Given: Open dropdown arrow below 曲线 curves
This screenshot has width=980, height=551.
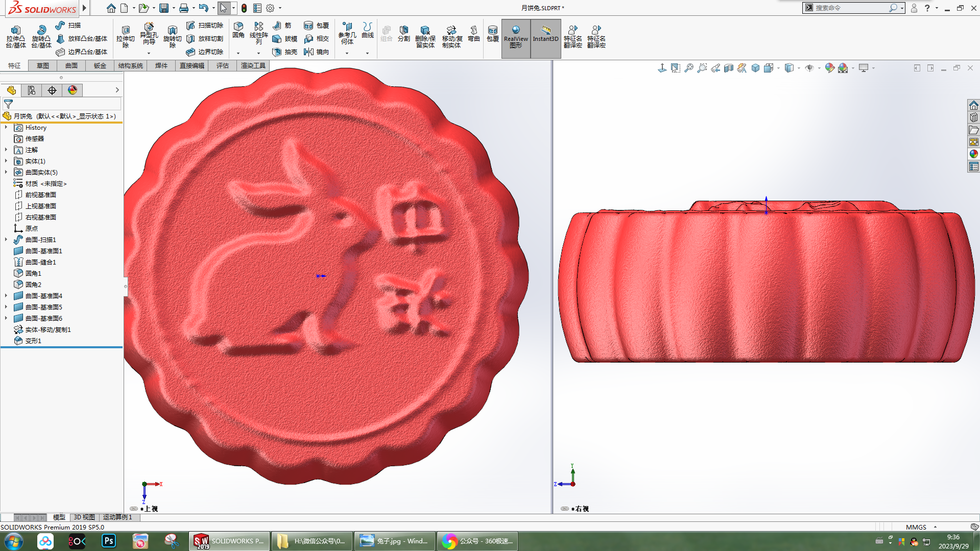Looking at the screenshot, I should 367,53.
